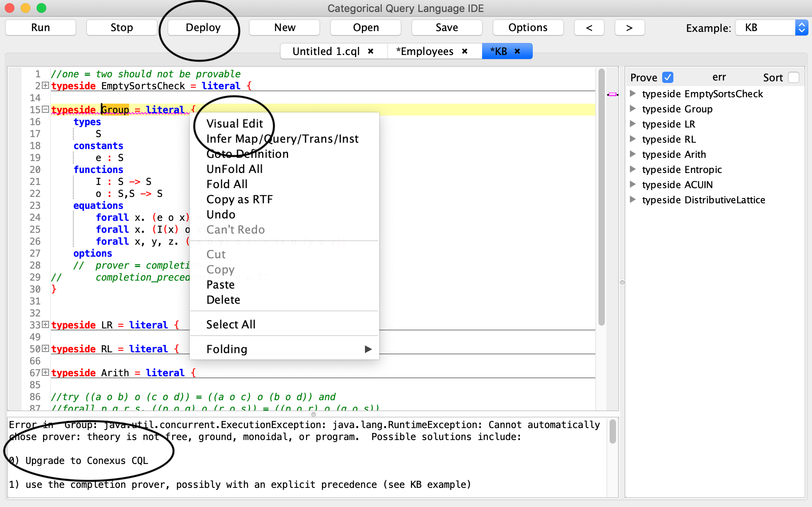
Task: Uncheck the Prove checkbox
Action: pyautogui.click(x=668, y=77)
